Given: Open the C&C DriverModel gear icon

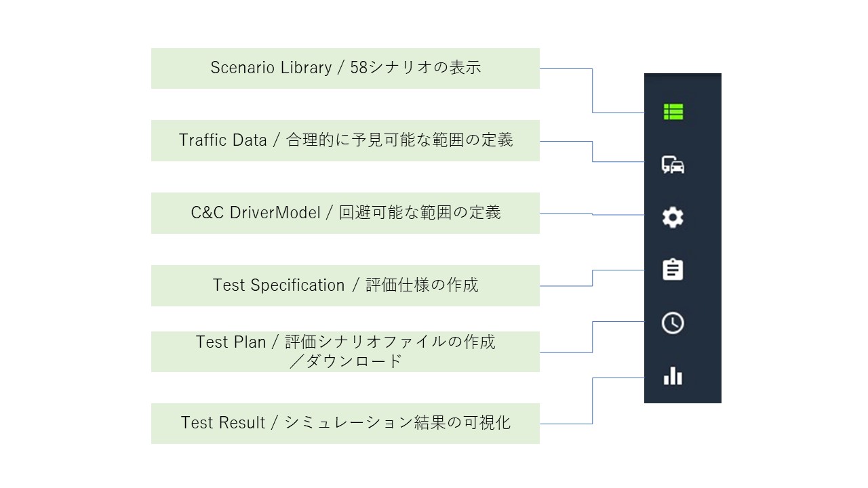Looking at the screenshot, I should pos(673,218).
